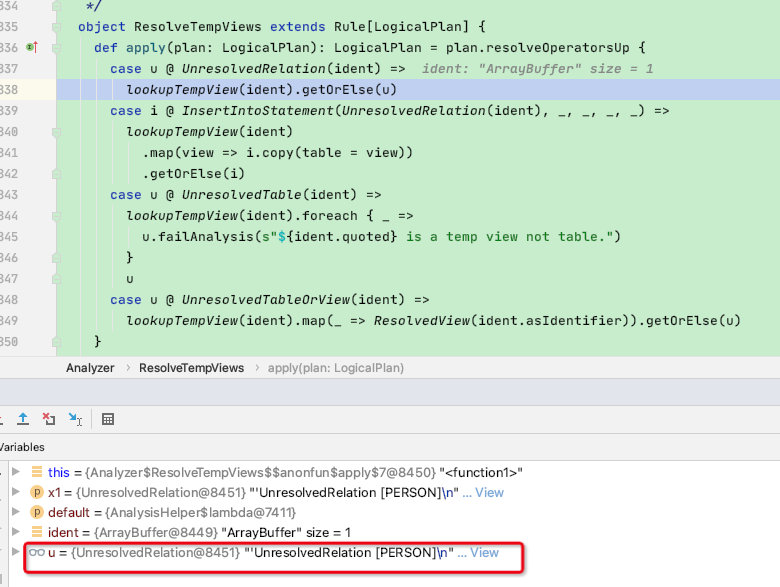Click the orange P icon beside x1

37,492
